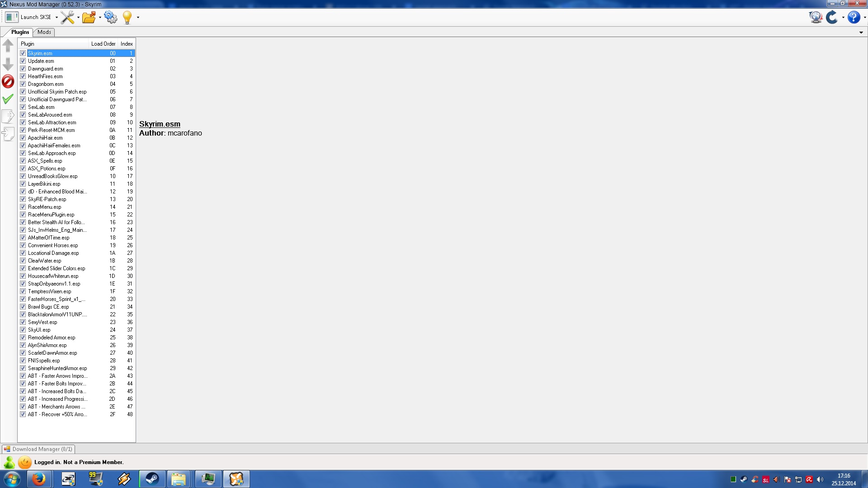The image size is (868, 488).
Task: Select the Plugins tab
Action: [19, 32]
